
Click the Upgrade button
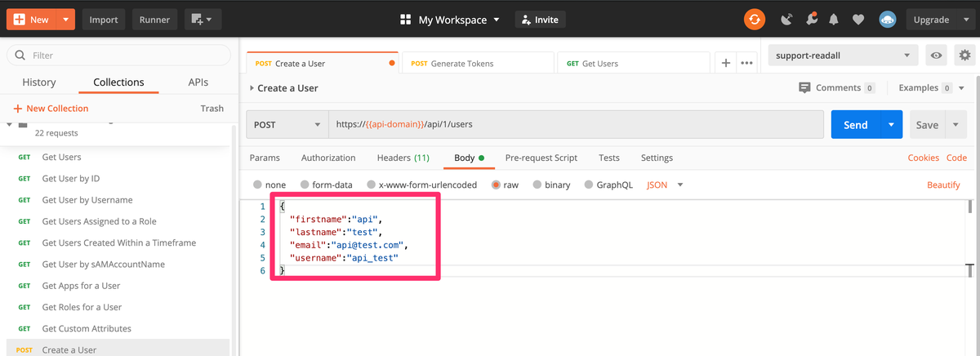[931, 20]
